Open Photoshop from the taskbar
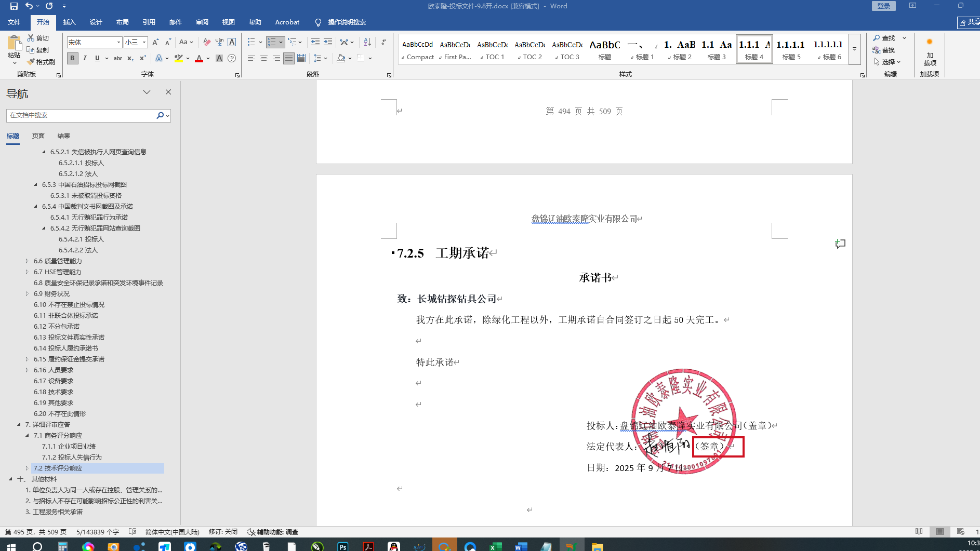Image resolution: width=980 pixels, height=551 pixels. (343, 546)
